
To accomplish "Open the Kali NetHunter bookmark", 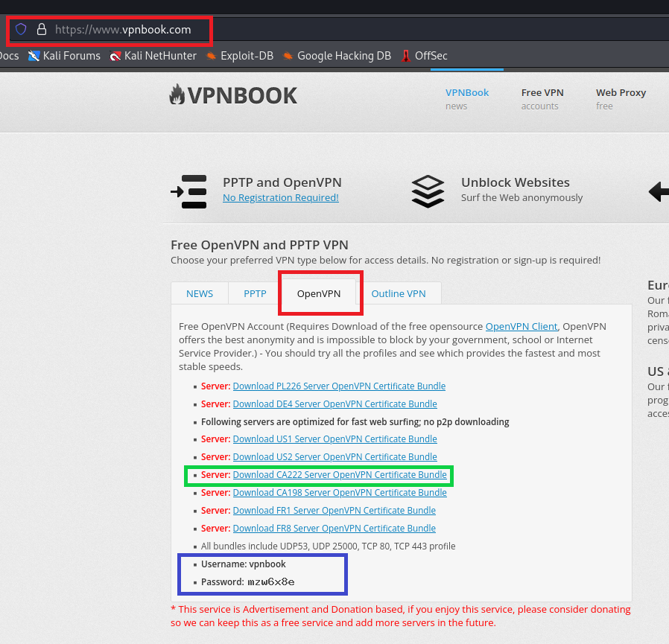I will click(153, 56).
